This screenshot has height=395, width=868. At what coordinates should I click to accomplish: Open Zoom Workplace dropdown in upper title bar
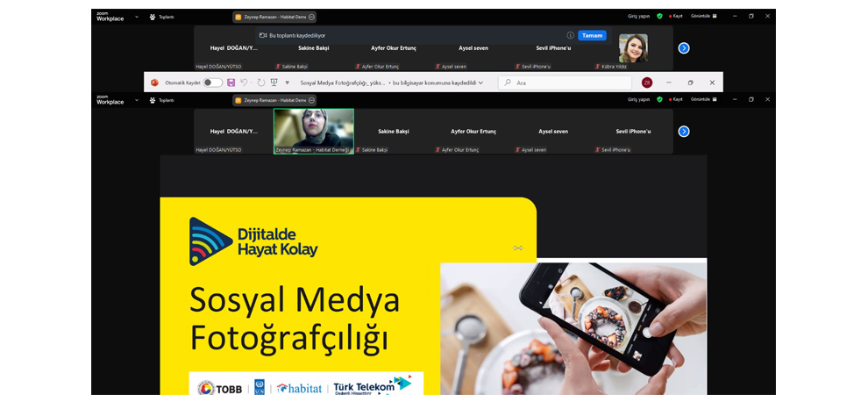137,17
